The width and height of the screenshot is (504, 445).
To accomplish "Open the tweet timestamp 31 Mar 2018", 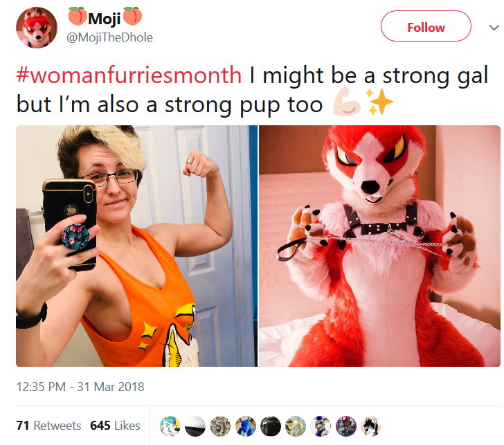I will (80, 387).
